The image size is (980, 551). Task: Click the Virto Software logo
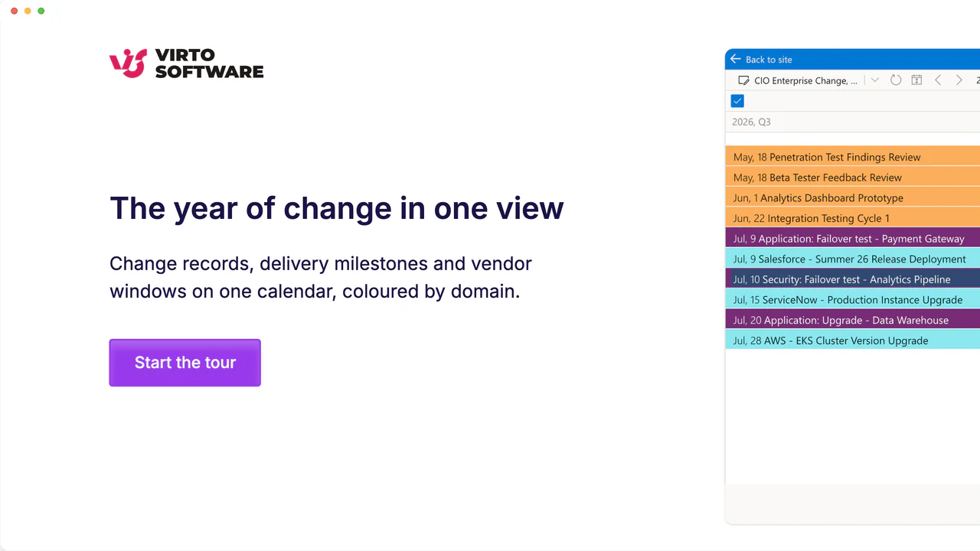[187, 64]
